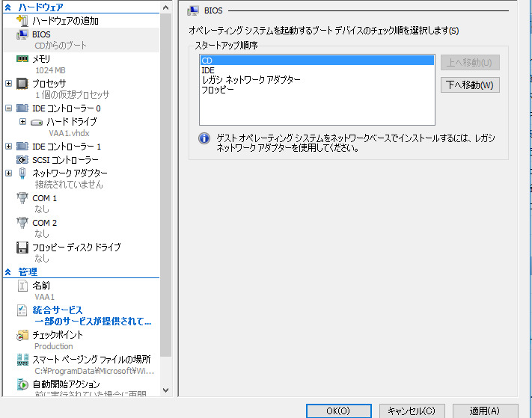Screen dimensions: 532x418
Task: Select legacy network adapter boot entry
Action: 251,80
